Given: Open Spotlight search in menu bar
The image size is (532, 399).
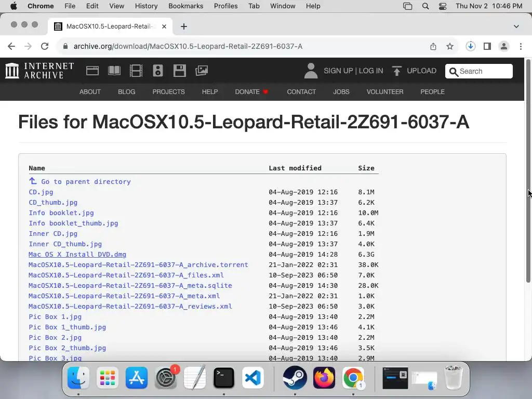Looking at the screenshot, I should click(425, 6).
